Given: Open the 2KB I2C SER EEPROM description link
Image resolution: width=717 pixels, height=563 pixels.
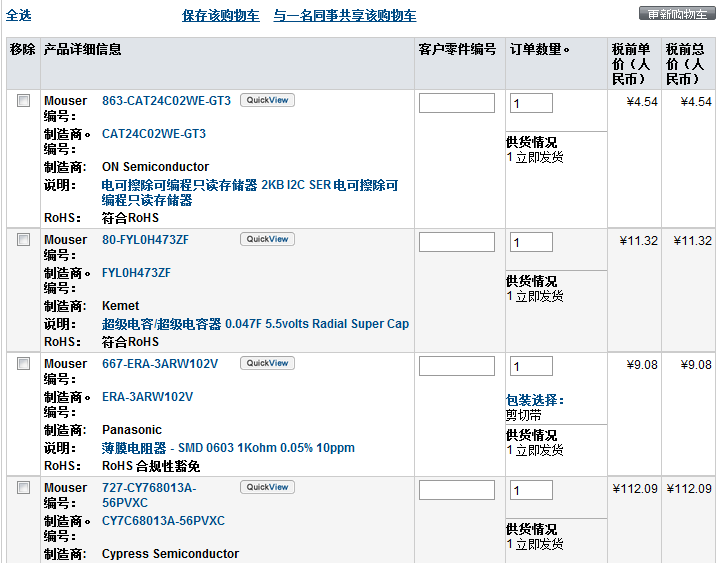Looking at the screenshot, I should point(250,193).
